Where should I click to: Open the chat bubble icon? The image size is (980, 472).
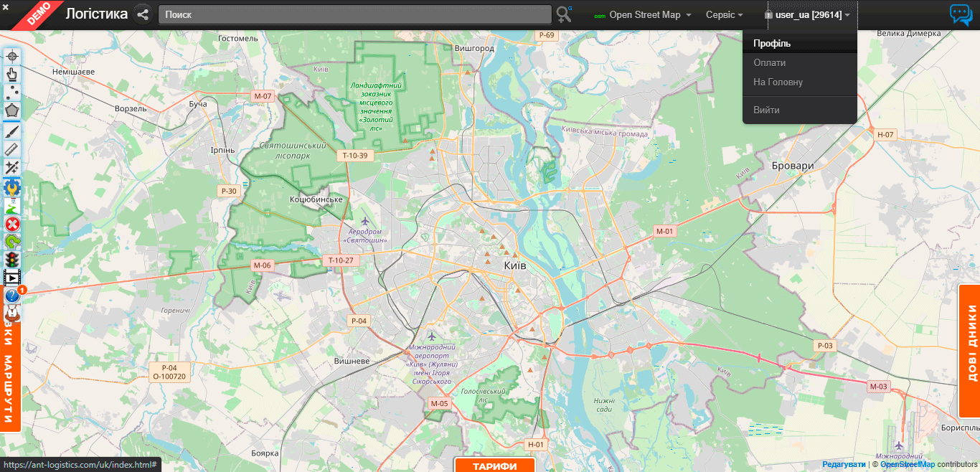click(x=961, y=14)
